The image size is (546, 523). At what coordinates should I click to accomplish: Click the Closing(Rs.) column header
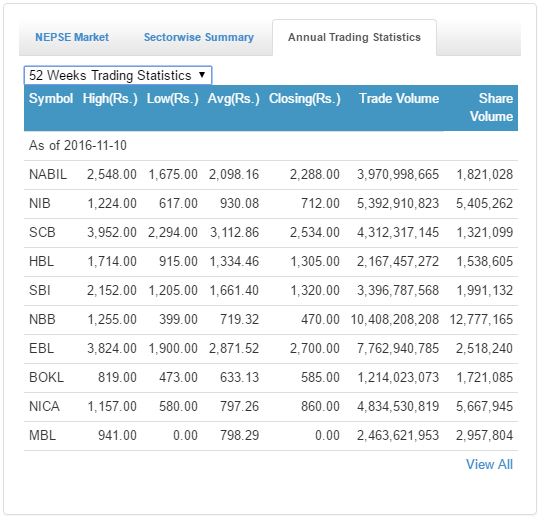coord(305,99)
